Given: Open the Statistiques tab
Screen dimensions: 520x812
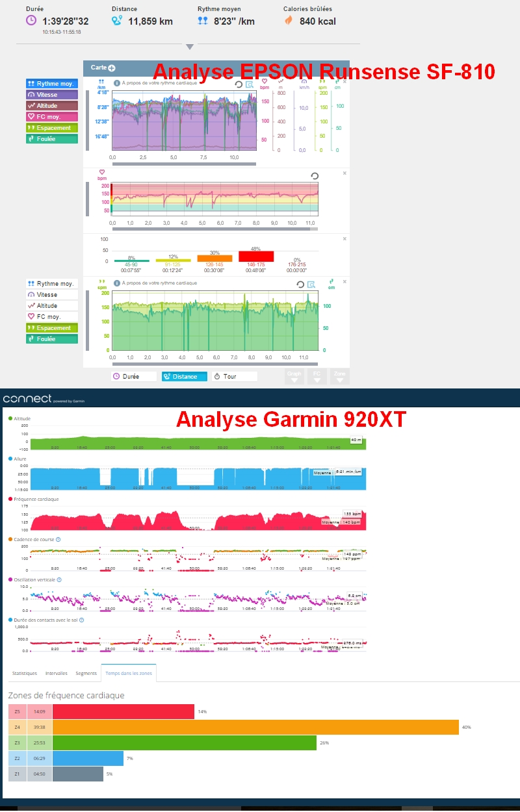Looking at the screenshot, I should coord(25,673).
